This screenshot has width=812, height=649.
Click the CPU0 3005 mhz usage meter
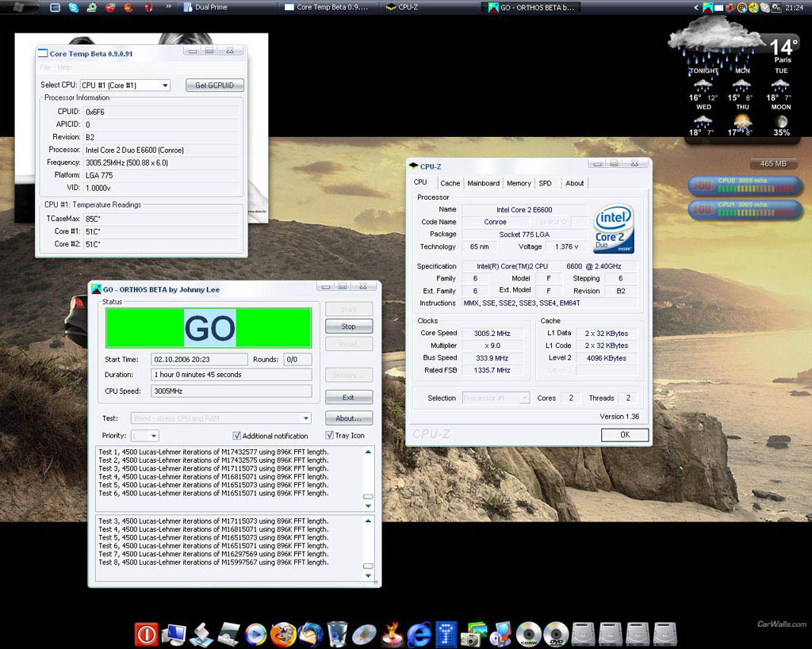tap(745, 185)
